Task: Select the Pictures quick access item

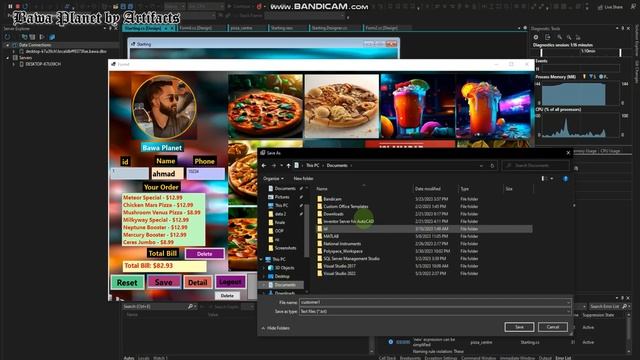Action: [x=282, y=197]
